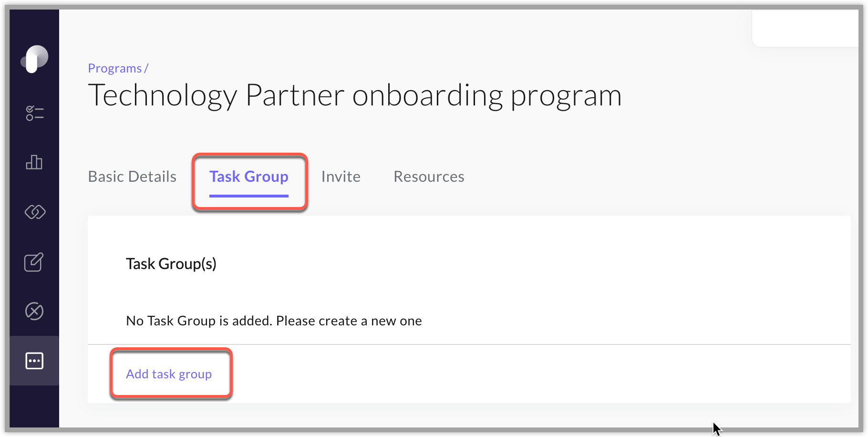This screenshot has width=868, height=437.
Task: Click the app logo in the sidebar
Action: [x=34, y=59]
